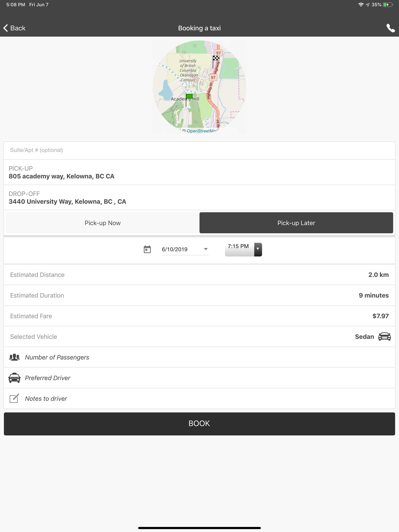Click the edit note icon

pos(14,399)
